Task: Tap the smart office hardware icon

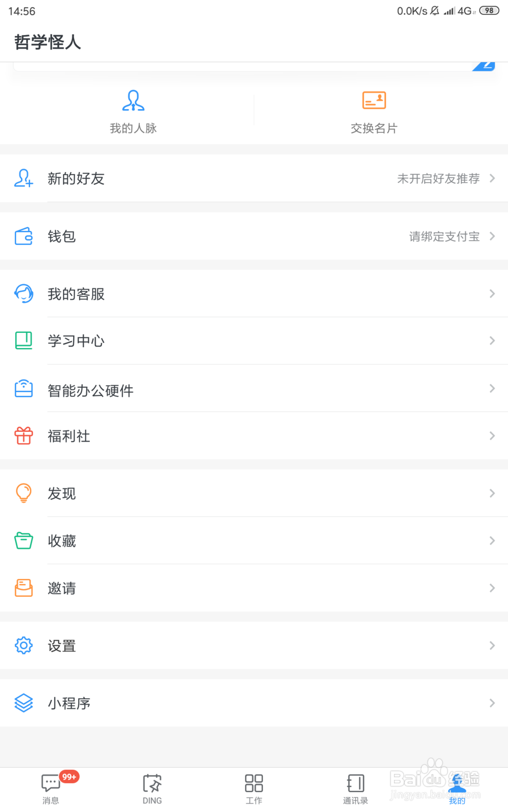Action: click(x=24, y=389)
